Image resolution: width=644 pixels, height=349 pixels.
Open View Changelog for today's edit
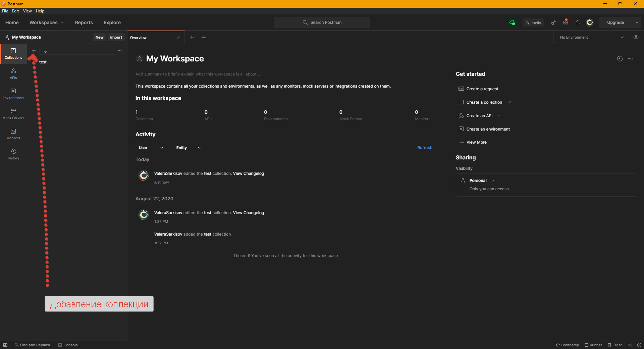point(249,173)
